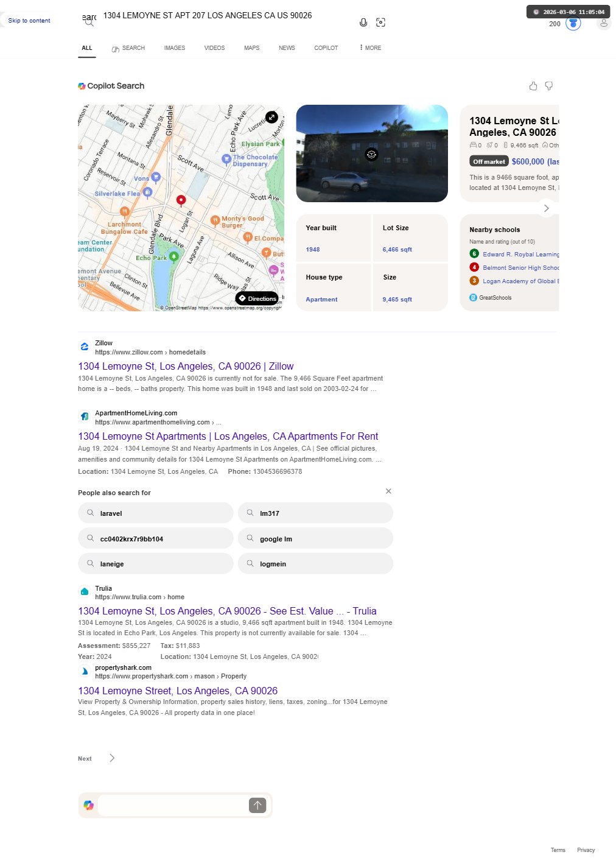Screen dimensions: 616x866
Task: Click the Echo Park green map marker
Action: (x=173, y=256)
